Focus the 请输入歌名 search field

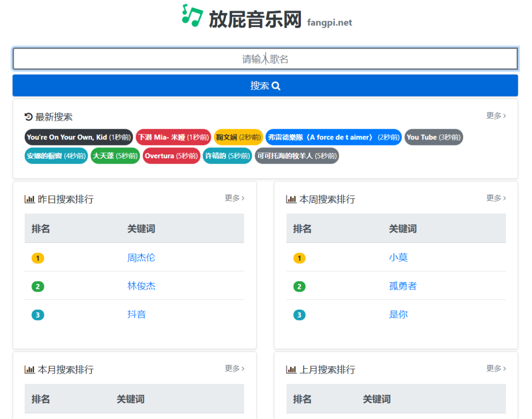265,59
